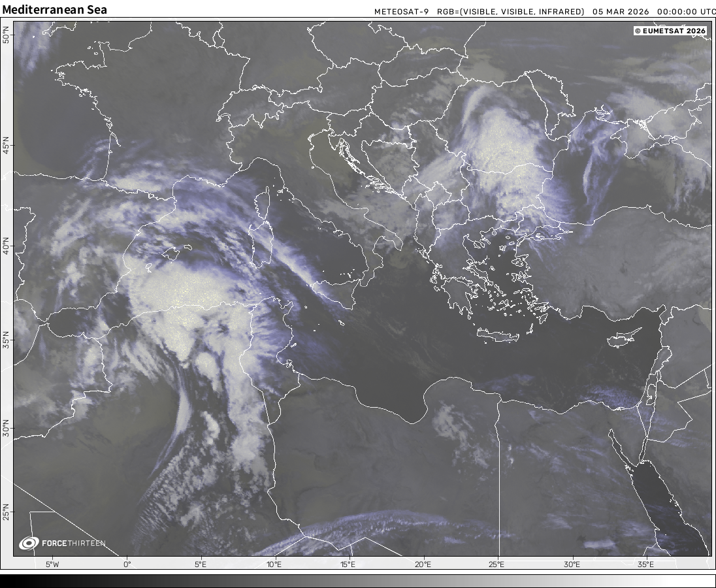Click the 15°E longitude label

pos(348,564)
